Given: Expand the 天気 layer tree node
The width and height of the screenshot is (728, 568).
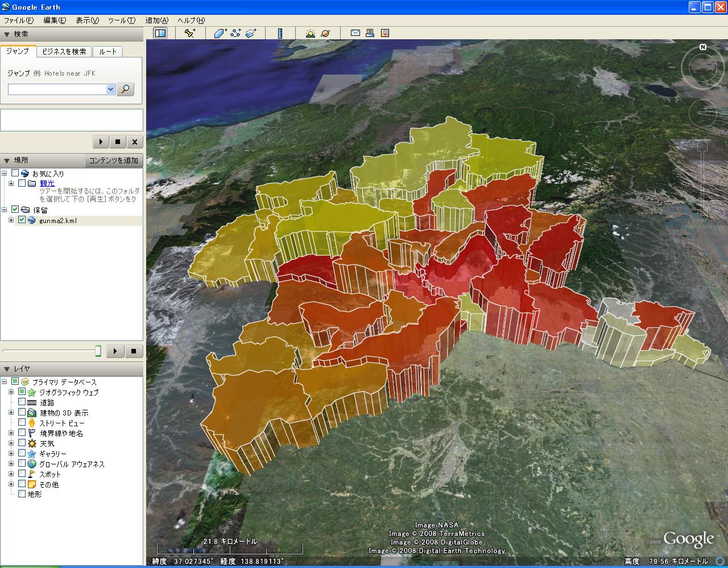Looking at the screenshot, I should (11, 443).
